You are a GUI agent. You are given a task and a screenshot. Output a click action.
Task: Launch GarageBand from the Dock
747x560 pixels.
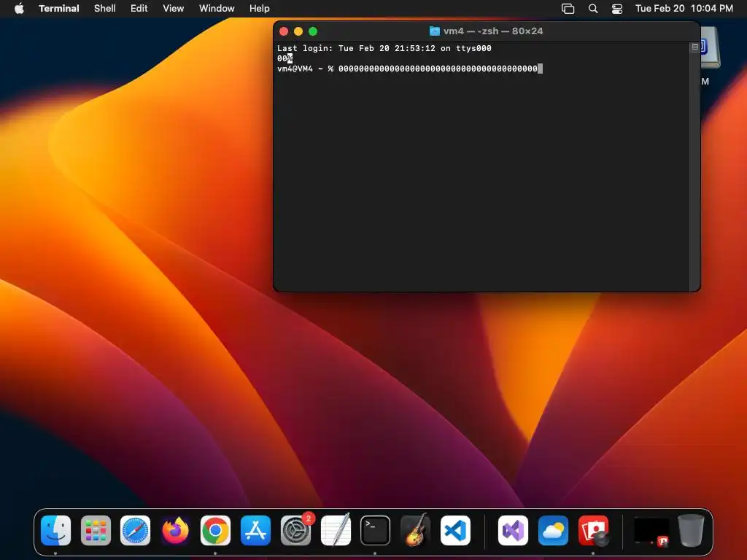[x=415, y=531]
